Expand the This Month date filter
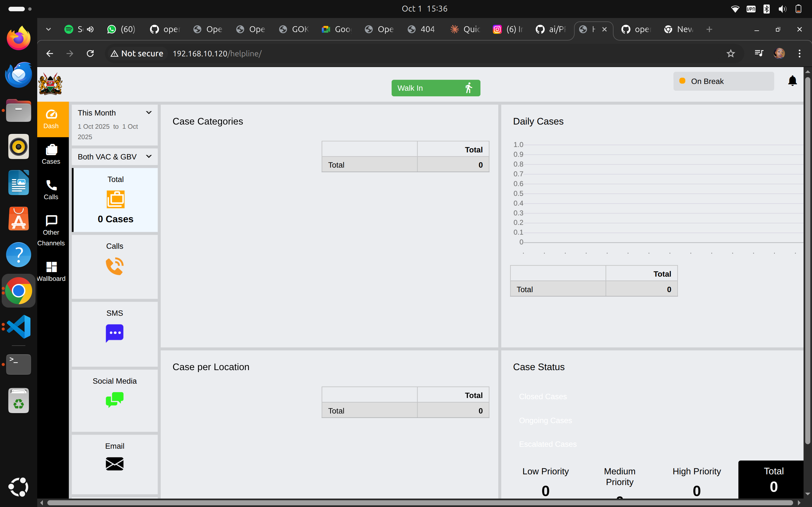The width and height of the screenshot is (812, 507). (149, 112)
